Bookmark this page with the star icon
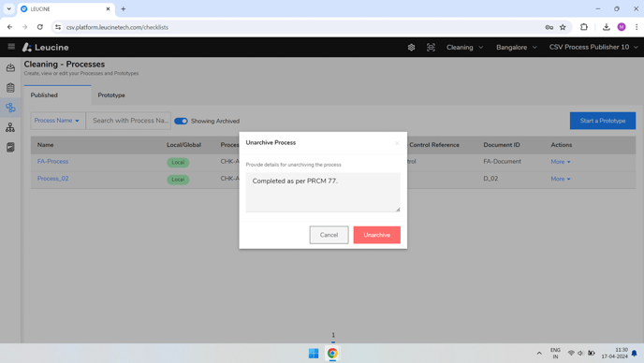This screenshot has height=363, width=644. pos(563,27)
